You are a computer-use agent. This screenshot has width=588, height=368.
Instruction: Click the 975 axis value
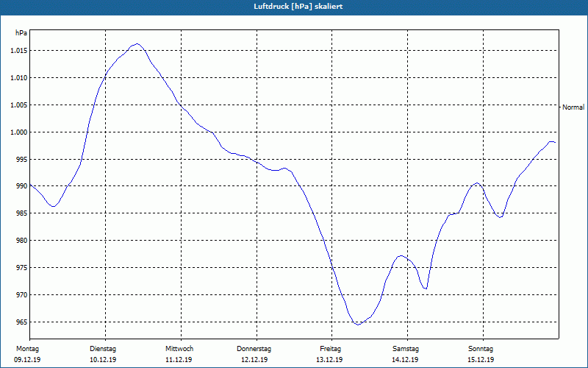click(x=21, y=268)
